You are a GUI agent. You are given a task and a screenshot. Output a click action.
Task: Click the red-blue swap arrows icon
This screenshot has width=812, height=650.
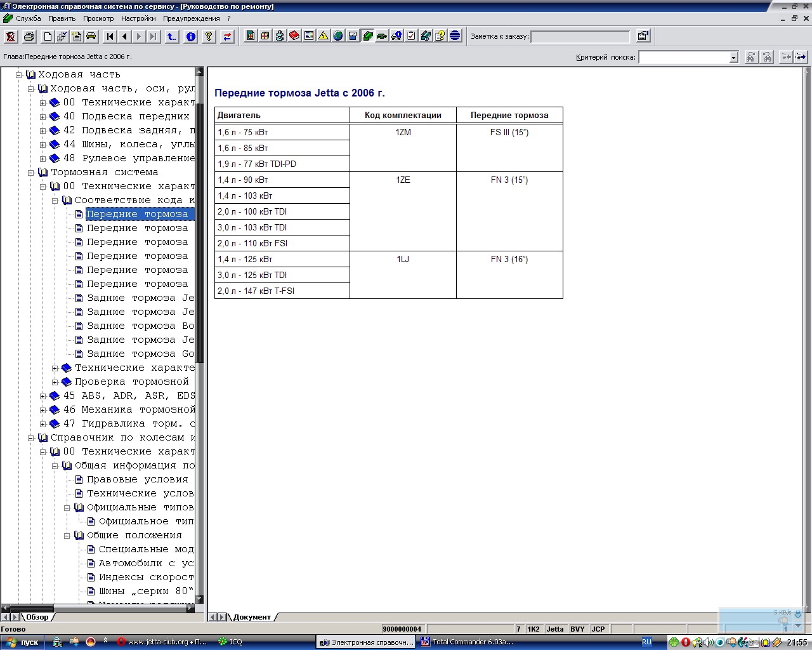(227, 36)
